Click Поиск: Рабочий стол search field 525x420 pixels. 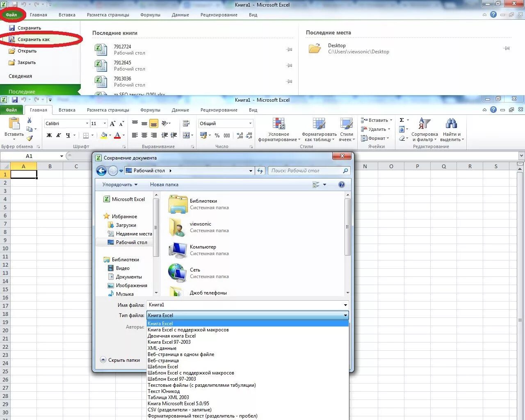(x=309, y=171)
